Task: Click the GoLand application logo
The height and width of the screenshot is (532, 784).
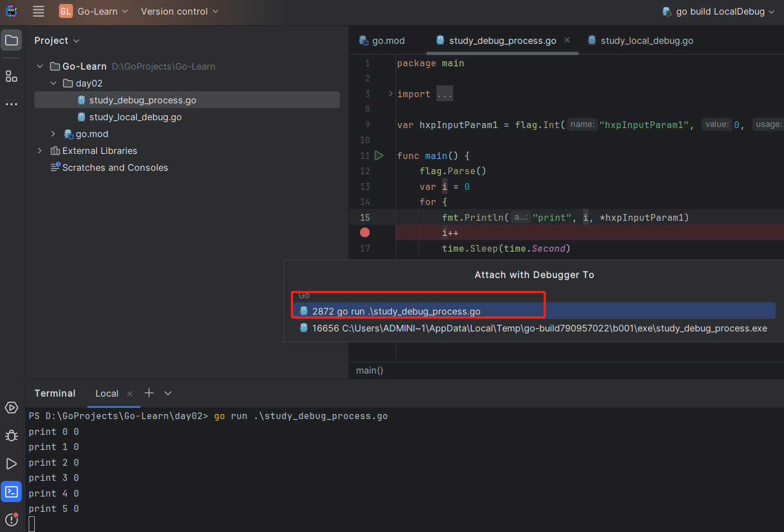Action: (11, 11)
